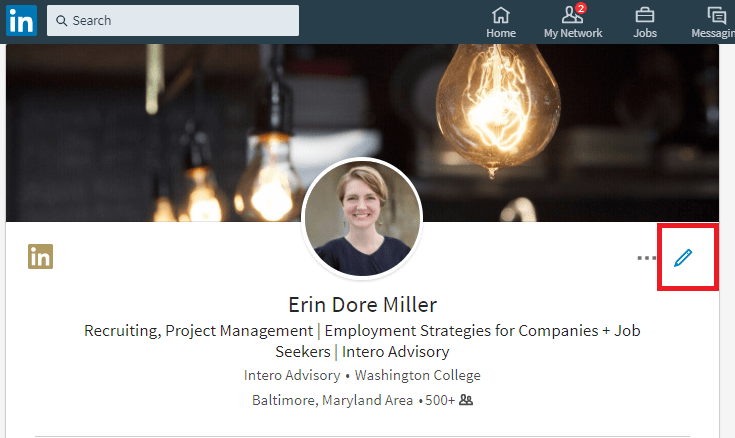
Task: Click the red notification badge on My Network
Action: coord(581,8)
